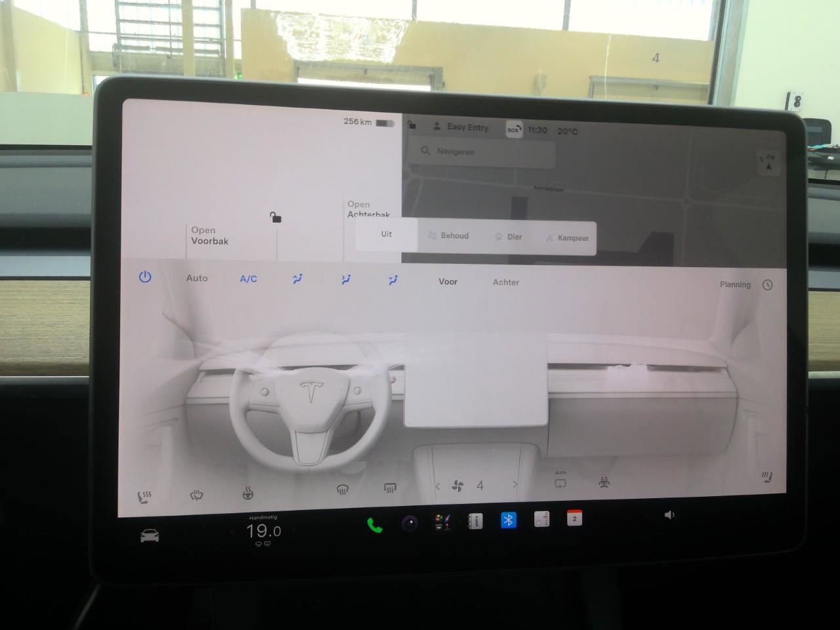
Task: Tap the Planning clock icon
Action: 767,285
